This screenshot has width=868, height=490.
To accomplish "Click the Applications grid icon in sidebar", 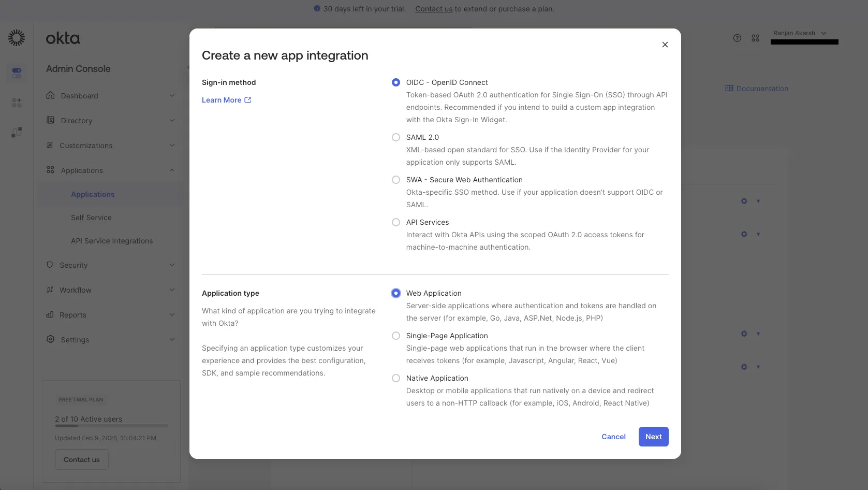I will [50, 170].
